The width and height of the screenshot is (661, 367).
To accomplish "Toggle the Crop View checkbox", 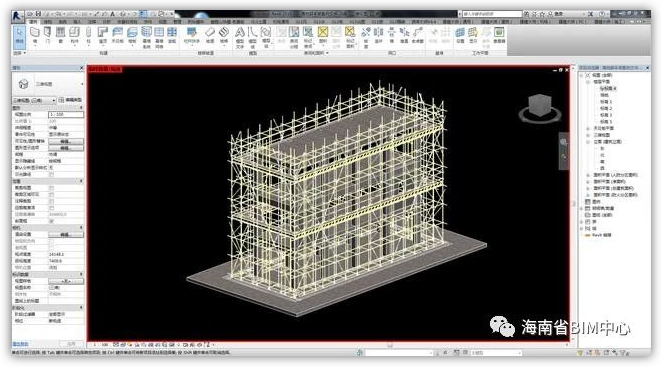I will (x=51, y=188).
